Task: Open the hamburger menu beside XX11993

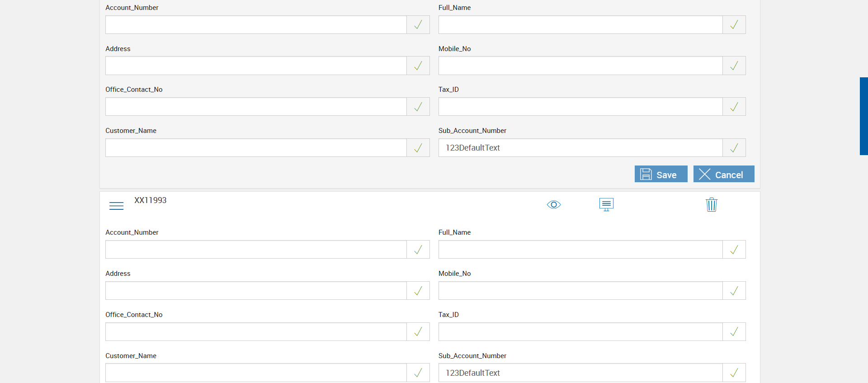Action: coord(116,206)
